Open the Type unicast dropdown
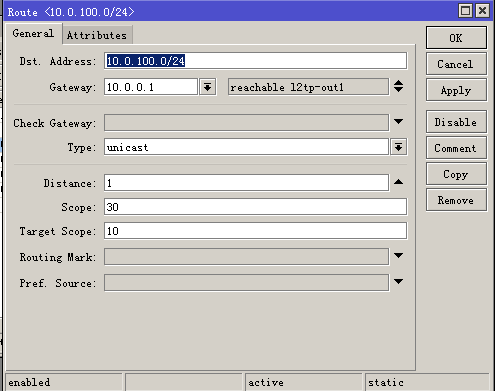This screenshot has width=495, height=391. (398, 147)
